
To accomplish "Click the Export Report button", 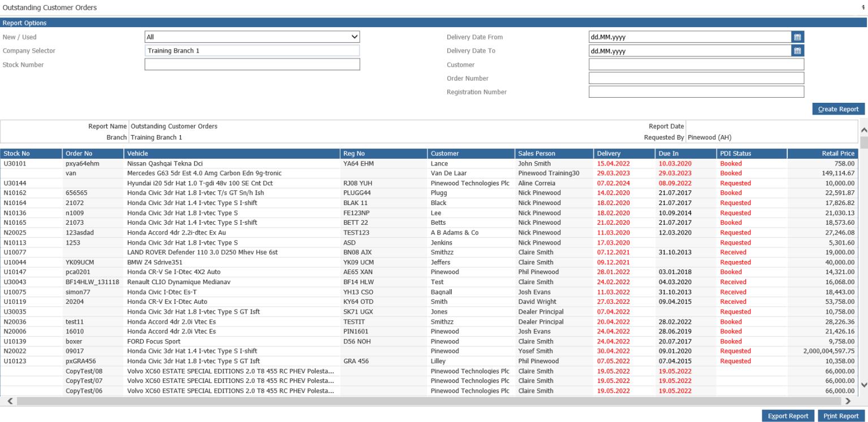I will click(x=788, y=416).
